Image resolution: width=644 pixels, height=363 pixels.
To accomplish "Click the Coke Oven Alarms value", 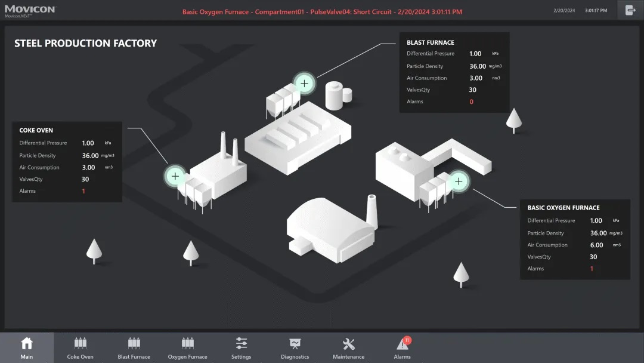I will [x=83, y=191].
